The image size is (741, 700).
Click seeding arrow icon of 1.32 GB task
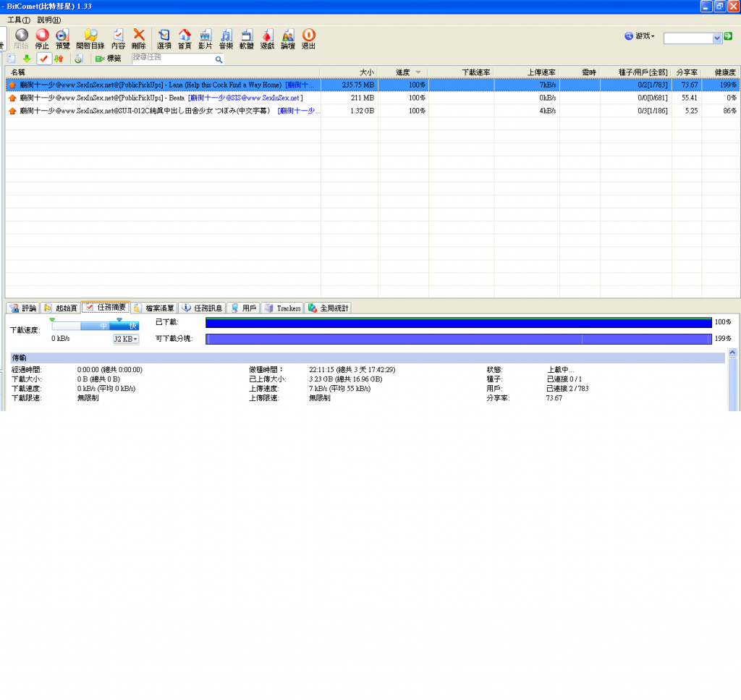tap(12, 111)
